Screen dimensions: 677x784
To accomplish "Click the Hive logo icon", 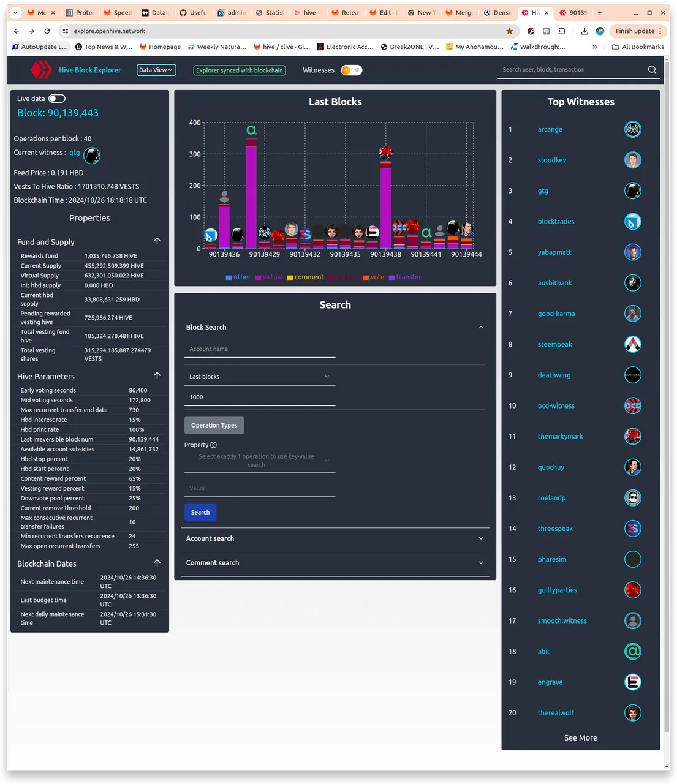I will [x=42, y=70].
